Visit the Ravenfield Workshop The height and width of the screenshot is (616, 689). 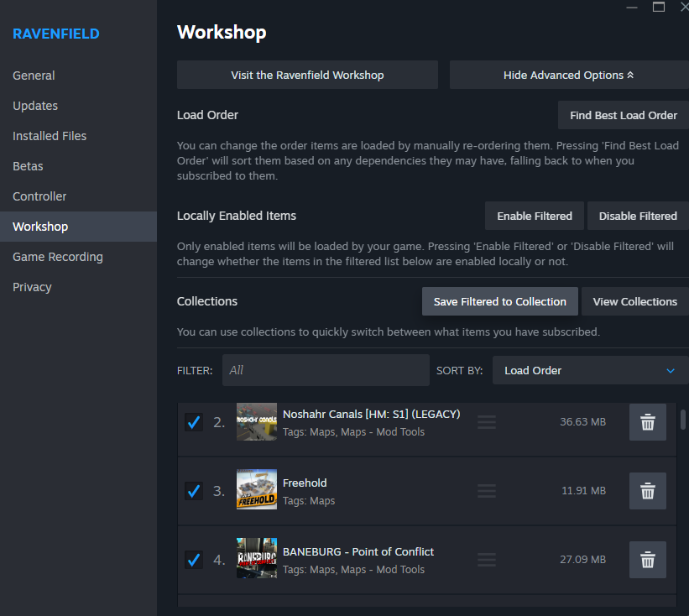[x=307, y=76]
